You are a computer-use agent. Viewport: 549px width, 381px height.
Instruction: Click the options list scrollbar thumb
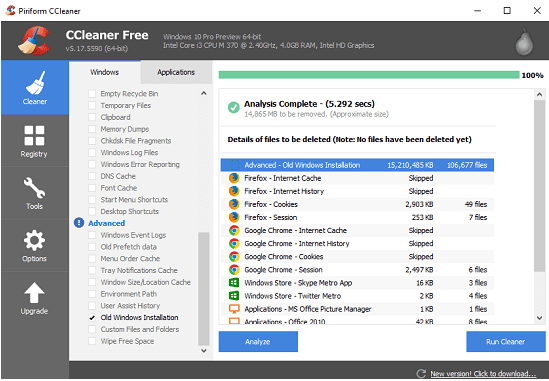coord(204,289)
